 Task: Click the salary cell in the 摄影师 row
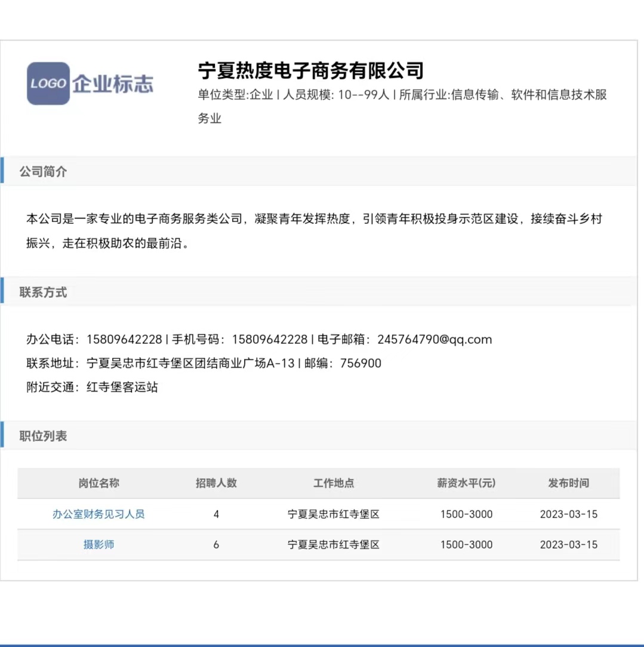tap(466, 544)
